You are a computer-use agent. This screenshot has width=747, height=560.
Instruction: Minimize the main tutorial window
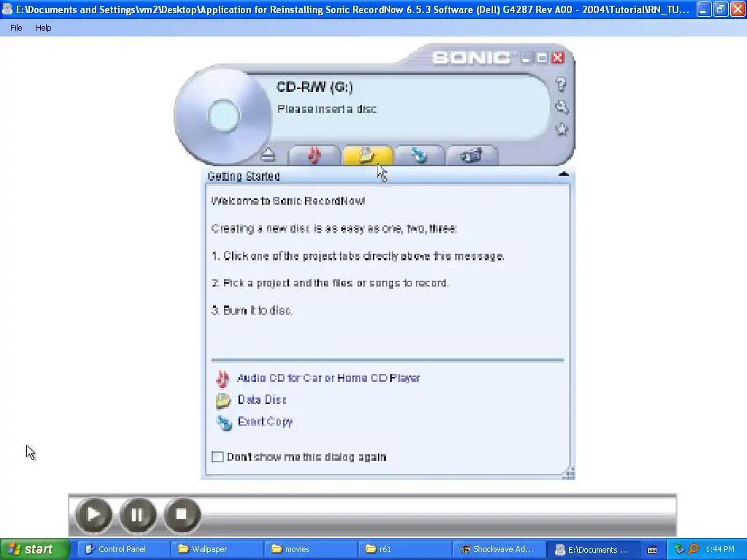[704, 9]
